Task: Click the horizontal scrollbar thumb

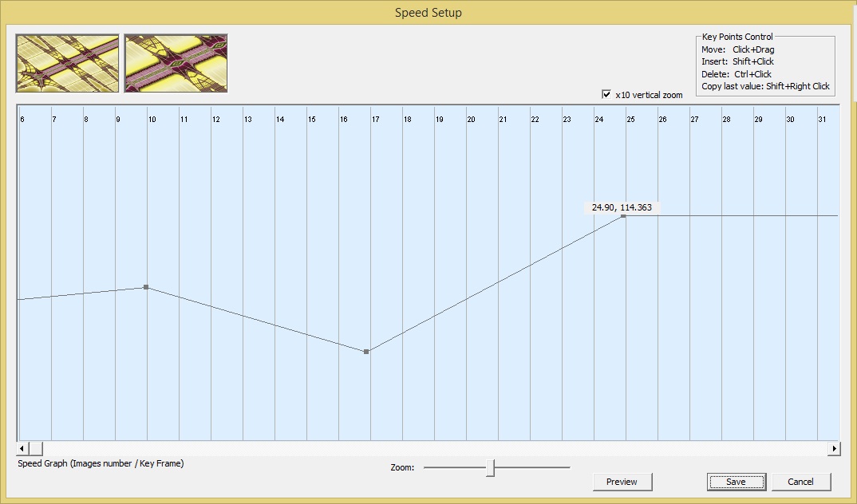Action: click(36, 449)
